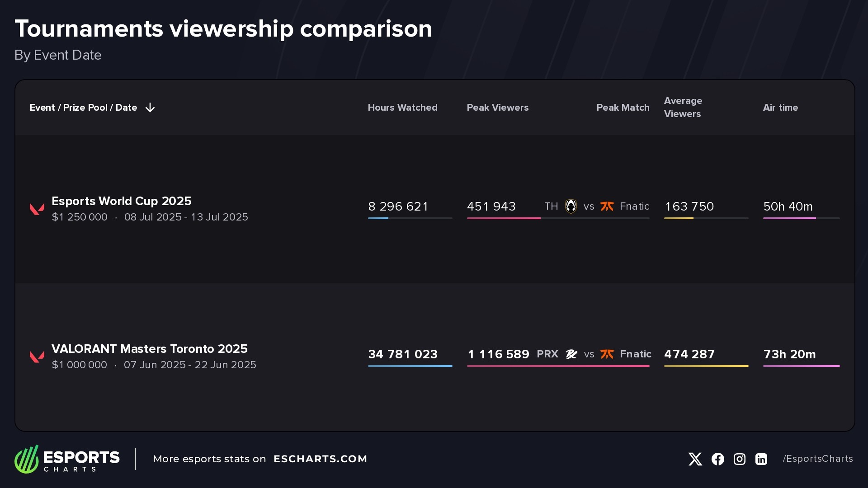
Task: Toggle sort arrow next to Event Date
Action: point(150,108)
